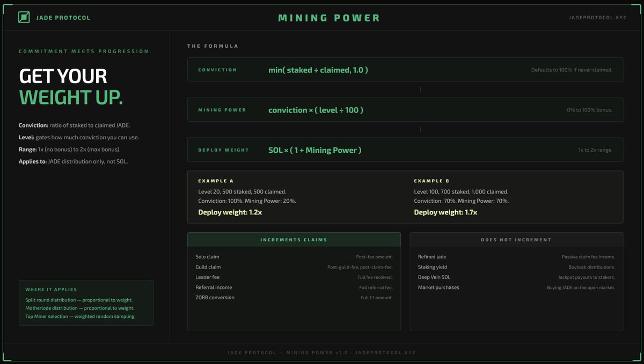644x364 pixels.
Task: Select the 'SOL × ( 1 + Mining Power )' formula
Action: click(315, 150)
